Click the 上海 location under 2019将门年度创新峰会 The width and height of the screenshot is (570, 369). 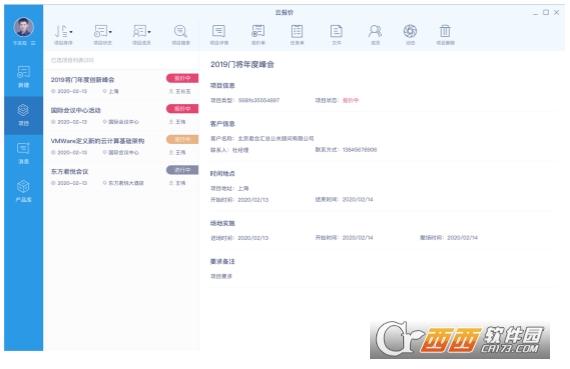[114, 91]
